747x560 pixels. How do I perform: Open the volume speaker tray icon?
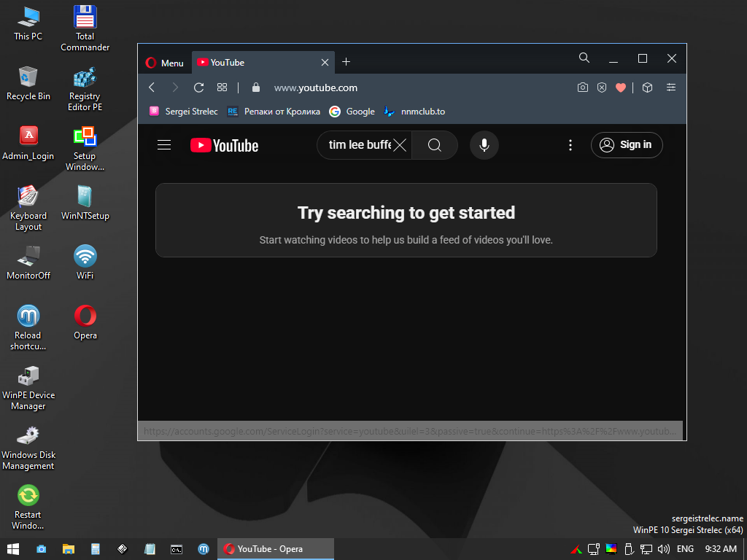[663, 549]
